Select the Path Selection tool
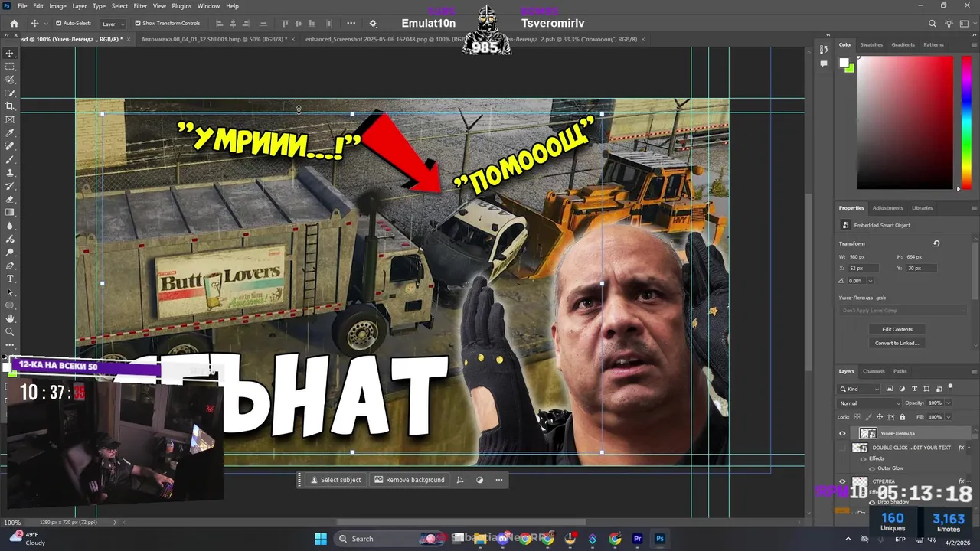 tap(10, 292)
